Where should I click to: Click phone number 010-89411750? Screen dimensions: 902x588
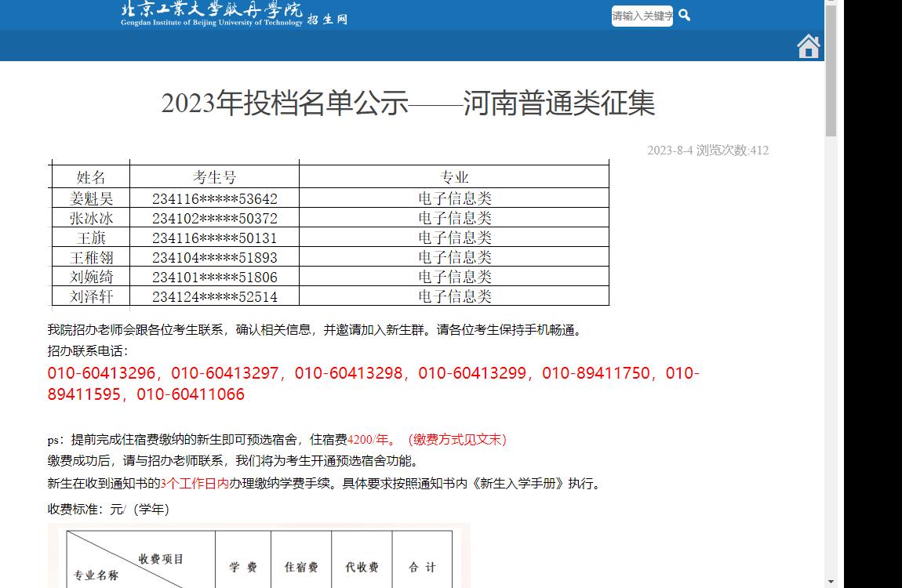(596, 373)
